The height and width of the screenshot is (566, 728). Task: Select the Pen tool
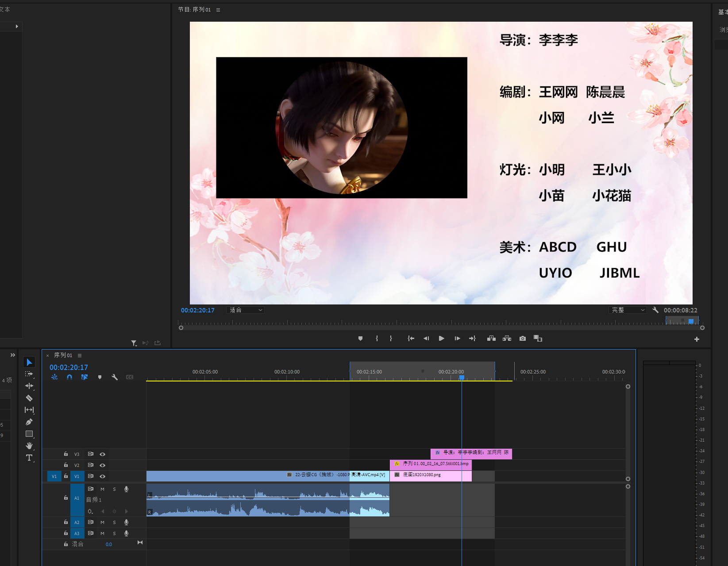29,422
